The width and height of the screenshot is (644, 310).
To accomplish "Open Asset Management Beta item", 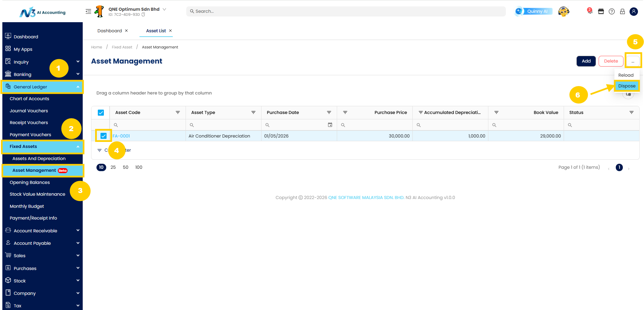I will [42, 170].
